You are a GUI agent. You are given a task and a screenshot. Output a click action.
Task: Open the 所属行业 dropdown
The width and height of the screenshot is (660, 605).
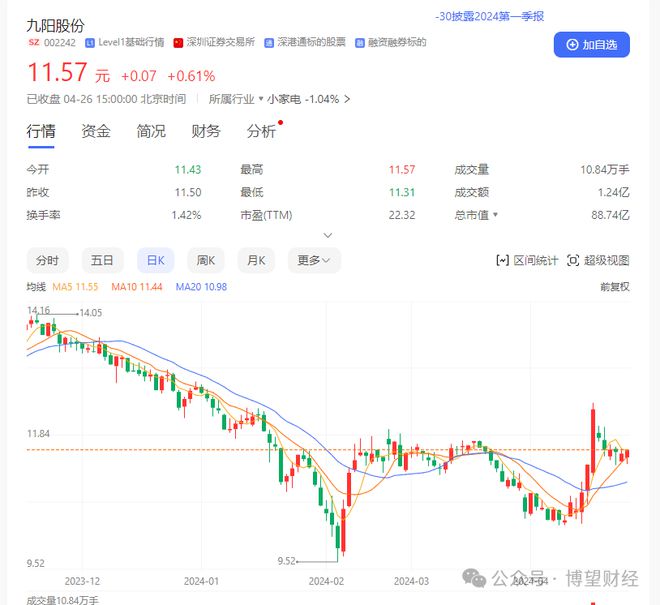pyautogui.click(x=236, y=99)
